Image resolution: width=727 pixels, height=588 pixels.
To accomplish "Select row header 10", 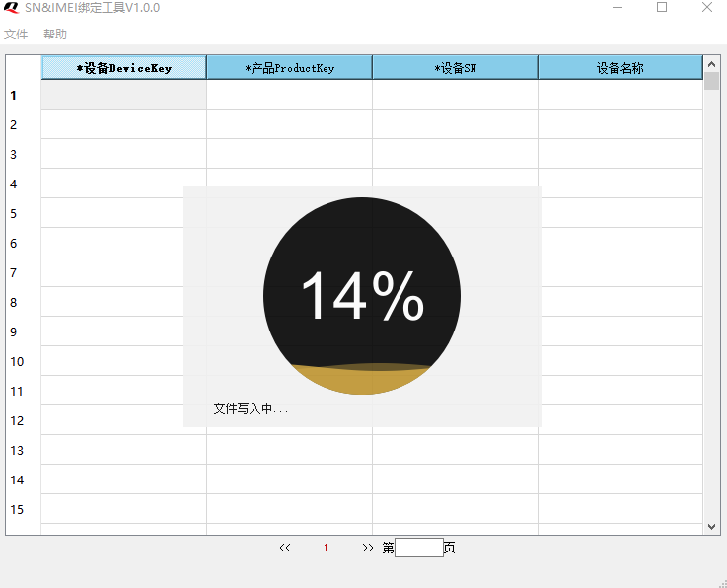I will pyautogui.click(x=24, y=361).
